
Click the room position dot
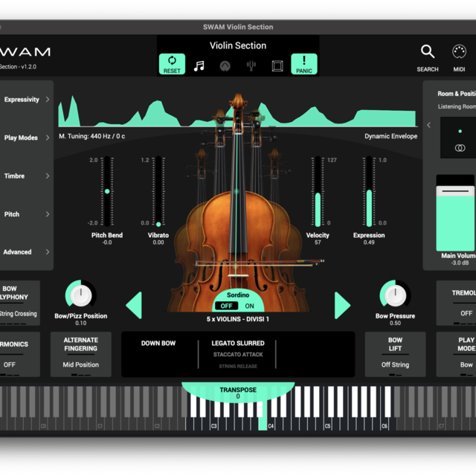[460, 132]
